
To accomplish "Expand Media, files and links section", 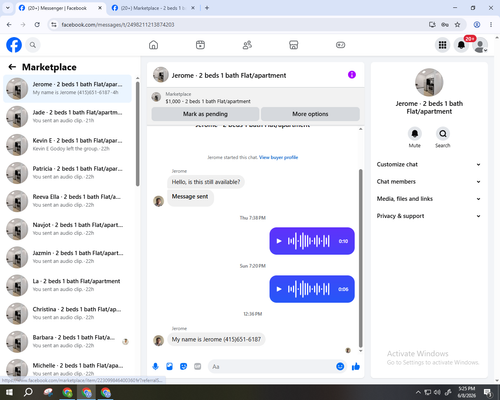I will click(429, 199).
